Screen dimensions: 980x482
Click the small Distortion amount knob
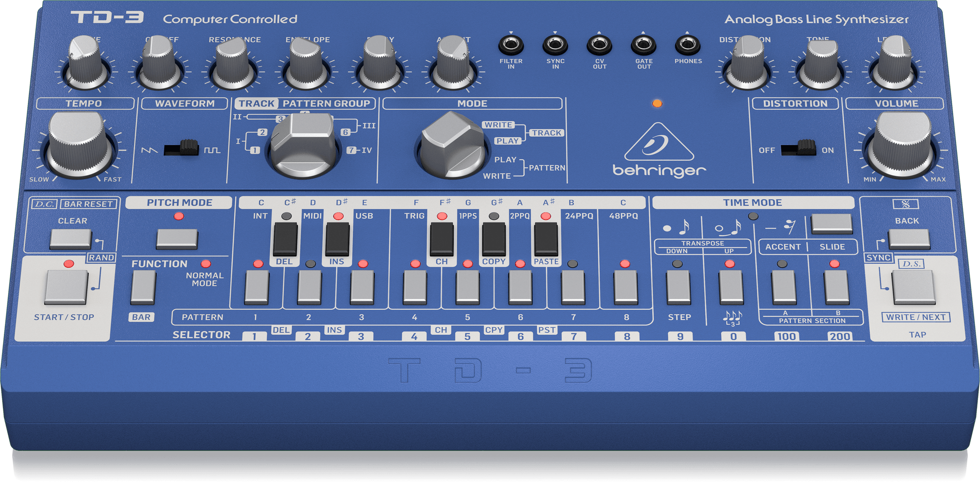click(x=747, y=64)
